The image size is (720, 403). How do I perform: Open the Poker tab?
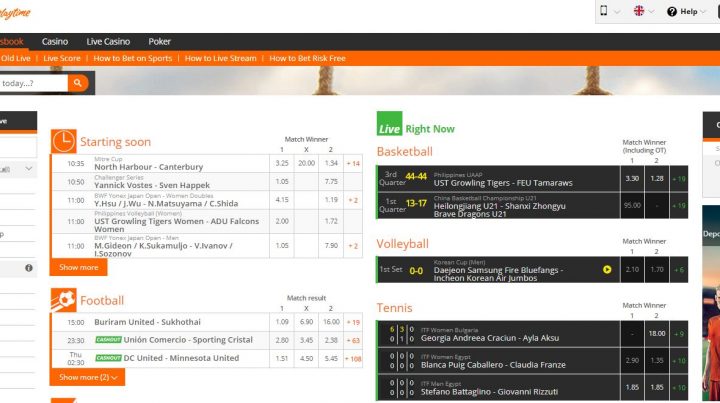click(x=159, y=41)
